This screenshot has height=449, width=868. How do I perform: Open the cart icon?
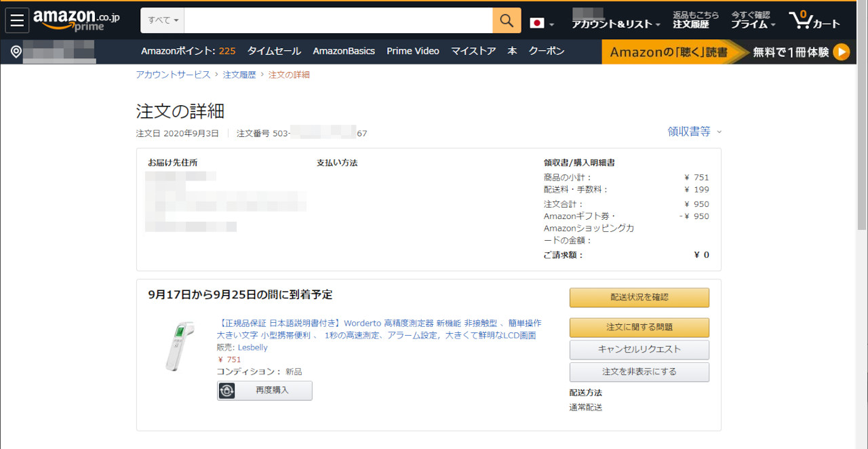814,20
